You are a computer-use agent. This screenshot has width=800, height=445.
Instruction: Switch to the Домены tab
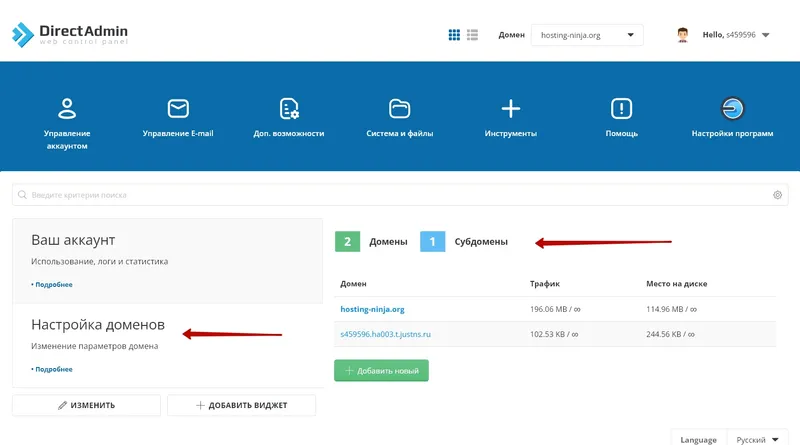[x=388, y=242]
